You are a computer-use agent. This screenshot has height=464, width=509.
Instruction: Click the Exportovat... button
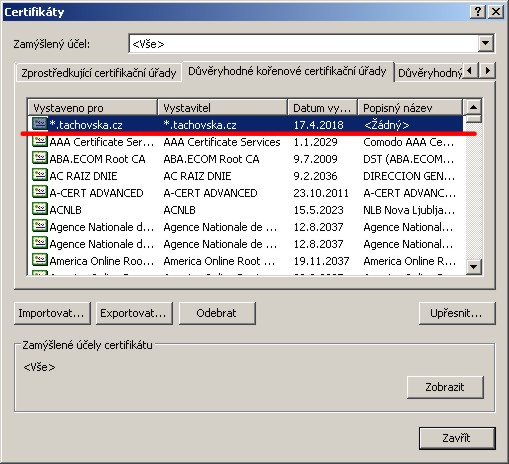pyautogui.click(x=134, y=313)
